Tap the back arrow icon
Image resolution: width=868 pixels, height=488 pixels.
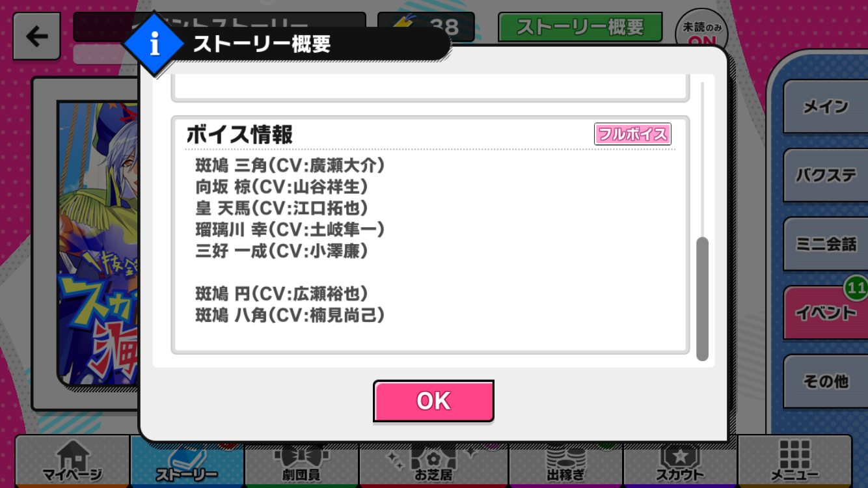[x=36, y=36]
